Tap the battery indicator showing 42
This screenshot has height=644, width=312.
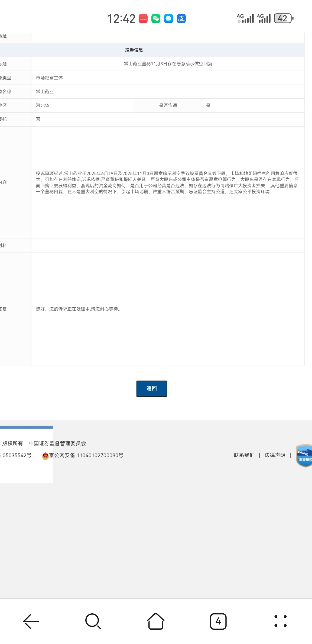tap(284, 18)
